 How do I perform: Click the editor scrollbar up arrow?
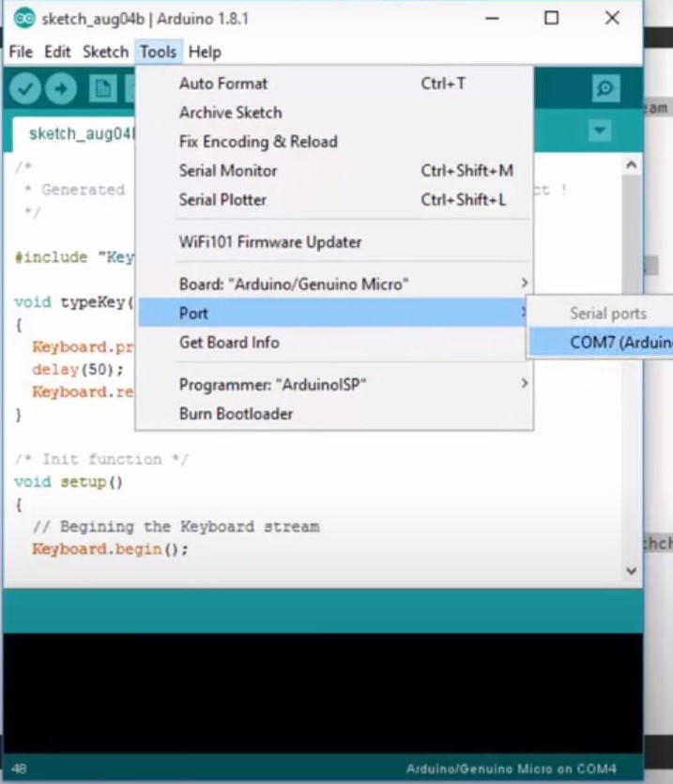[x=632, y=164]
